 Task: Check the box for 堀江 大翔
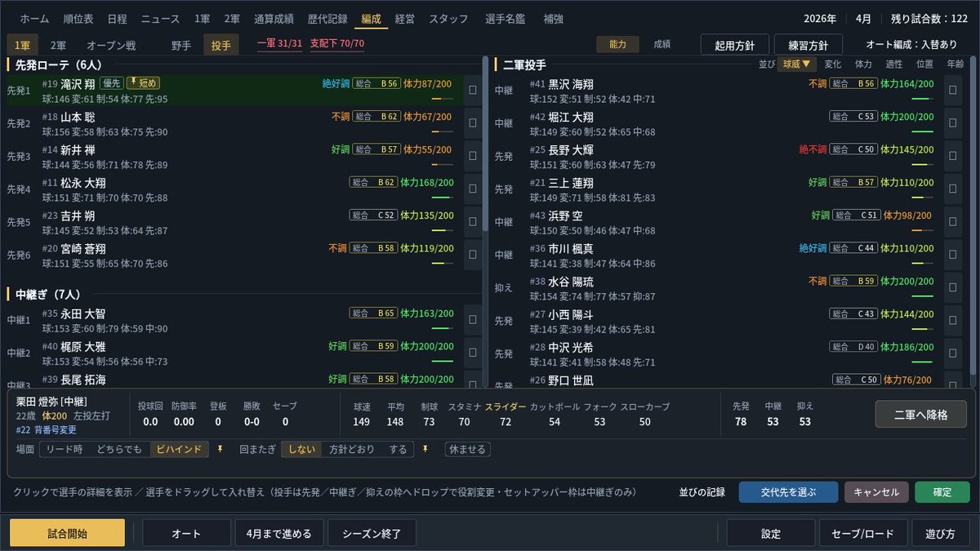(953, 122)
